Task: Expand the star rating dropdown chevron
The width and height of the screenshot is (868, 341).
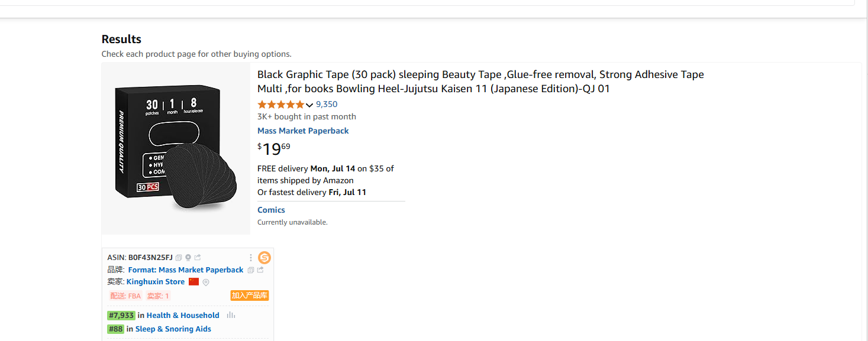Action: 309,105
